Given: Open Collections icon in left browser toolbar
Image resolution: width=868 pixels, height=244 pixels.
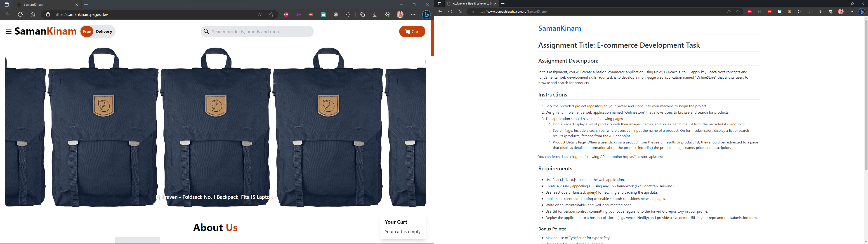Looking at the screenshot, I should [x=363, y=15].
